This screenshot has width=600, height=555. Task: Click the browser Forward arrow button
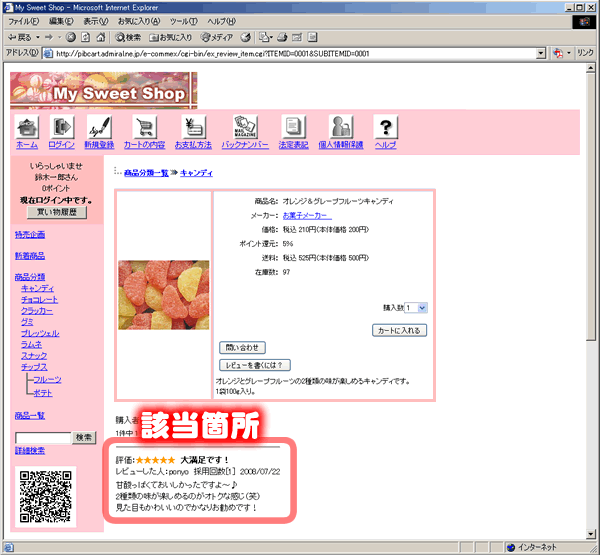[49, 37]
